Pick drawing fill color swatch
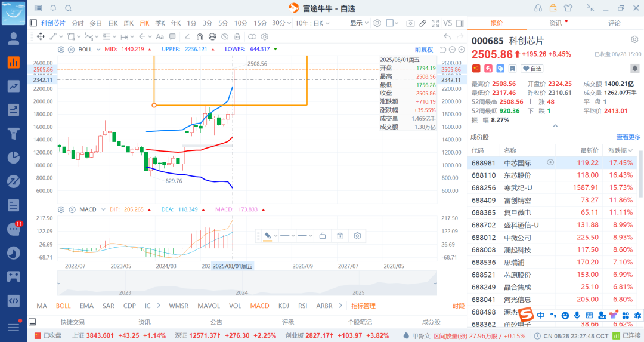The height and width of the screenshot is (342, 644). coord(267,236)
